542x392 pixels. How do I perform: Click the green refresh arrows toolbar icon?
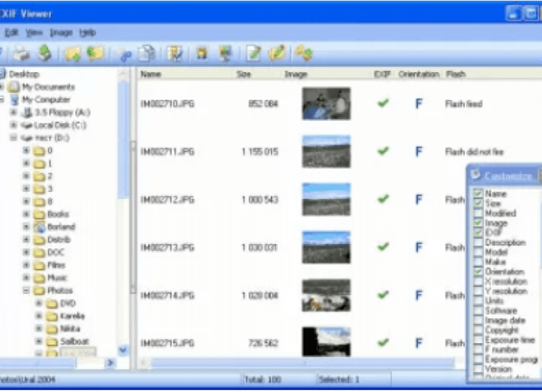pyautogui.click(x=44, y=54)
